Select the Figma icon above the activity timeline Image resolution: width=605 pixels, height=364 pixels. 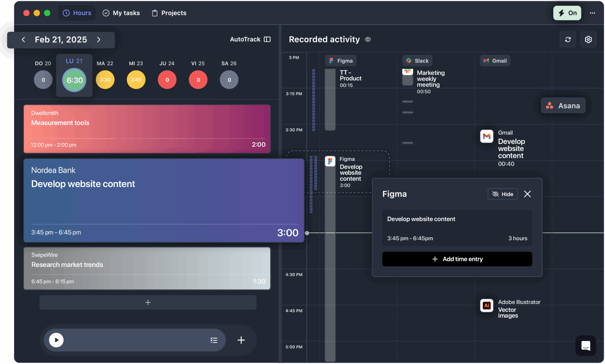(331, 61)
